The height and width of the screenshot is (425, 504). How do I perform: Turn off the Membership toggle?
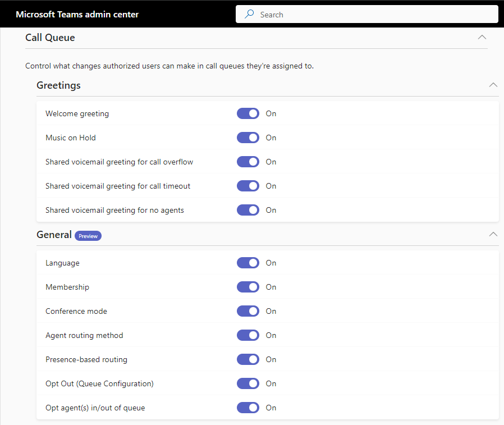coord(248,287)
